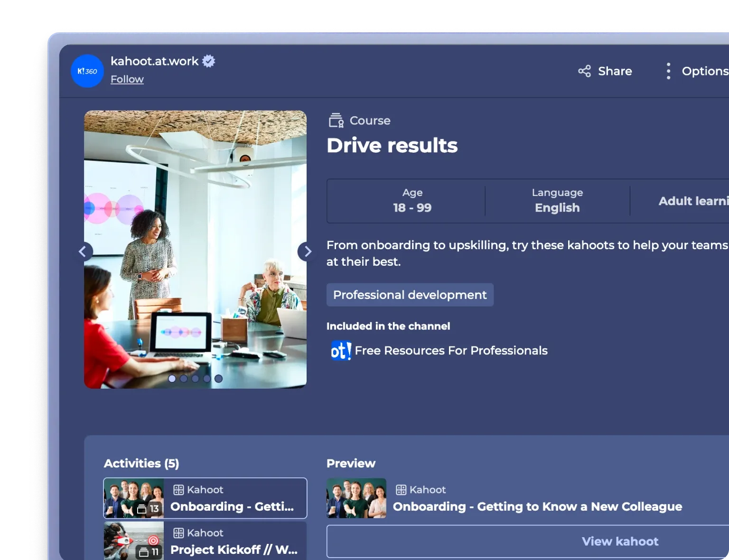Open the Options three-dot menu
Viewport: 729px width, 560px height.
point(668,71)
